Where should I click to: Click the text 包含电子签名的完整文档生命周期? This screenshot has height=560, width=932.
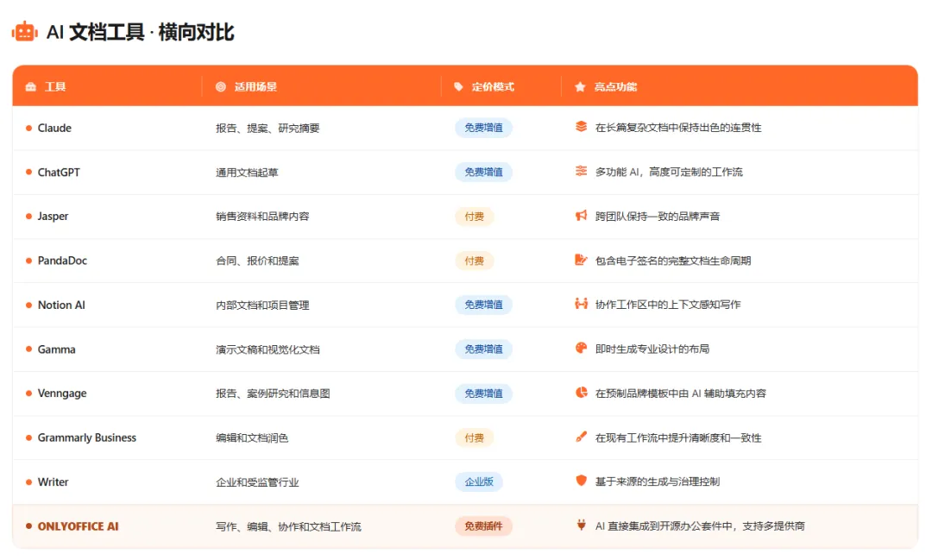point(673,261)
